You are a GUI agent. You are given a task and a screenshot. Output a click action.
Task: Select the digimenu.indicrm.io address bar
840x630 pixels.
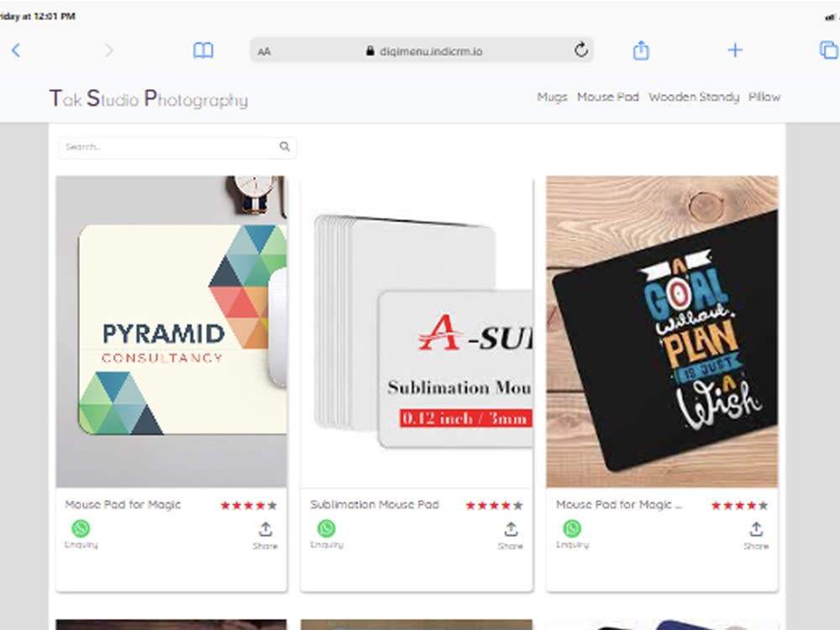pos(422,51)
